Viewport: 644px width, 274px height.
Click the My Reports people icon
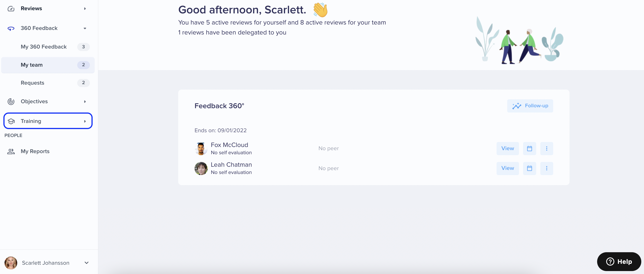11,151
